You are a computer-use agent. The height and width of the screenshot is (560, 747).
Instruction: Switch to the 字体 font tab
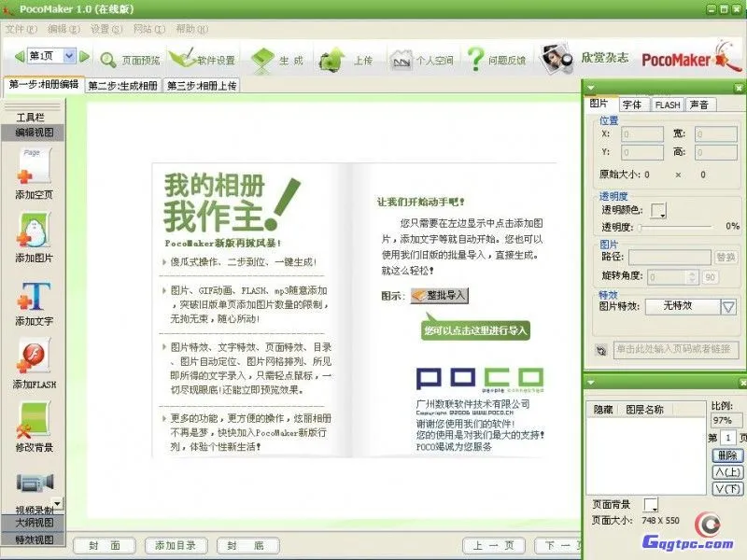pos(633,105)
